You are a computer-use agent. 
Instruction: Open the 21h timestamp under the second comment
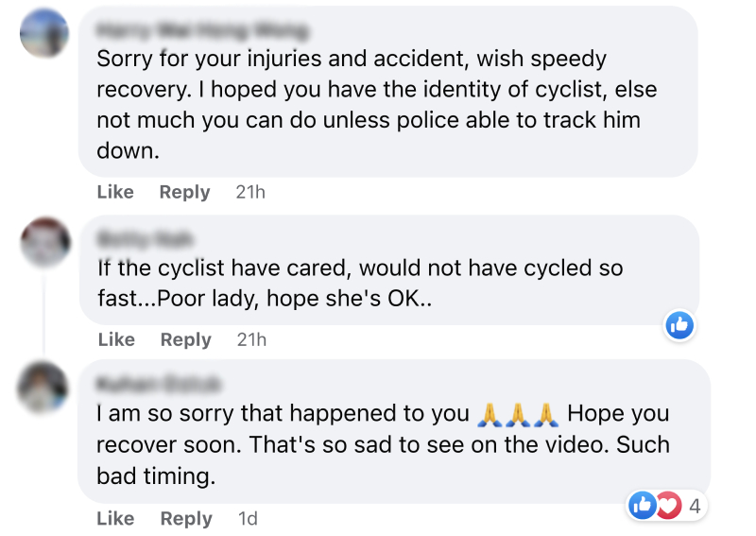pos(250,339)
